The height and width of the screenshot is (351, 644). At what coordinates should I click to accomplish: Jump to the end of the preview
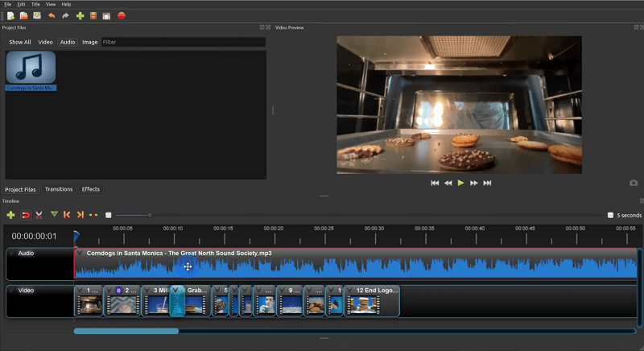pyautogui.click(x=487, y=183)
